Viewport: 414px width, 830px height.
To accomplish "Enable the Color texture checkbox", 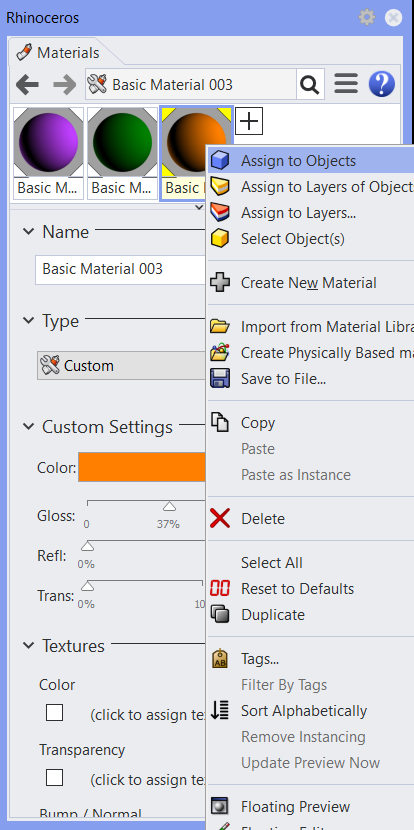I will [x=55, y=712].
